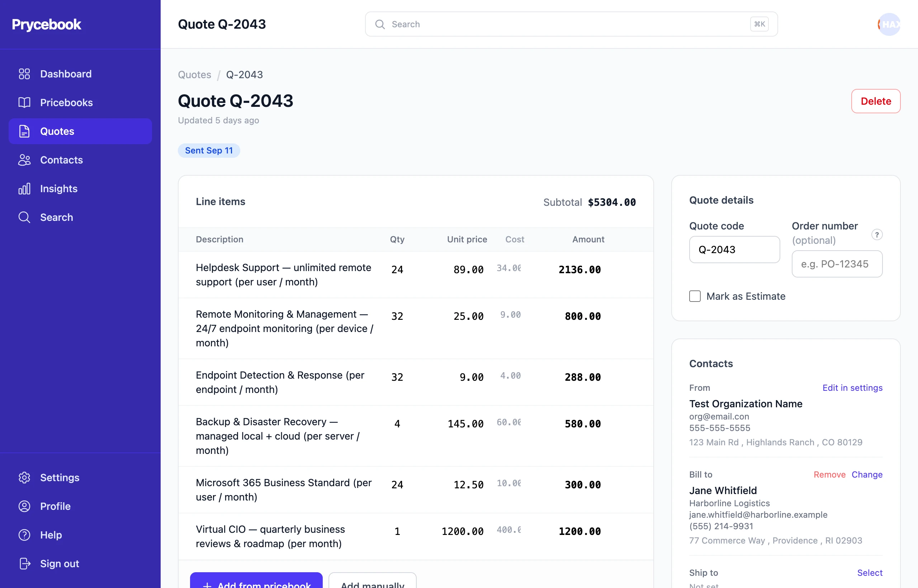Click the amount 1200.00 for Virtual CIO

580,531
